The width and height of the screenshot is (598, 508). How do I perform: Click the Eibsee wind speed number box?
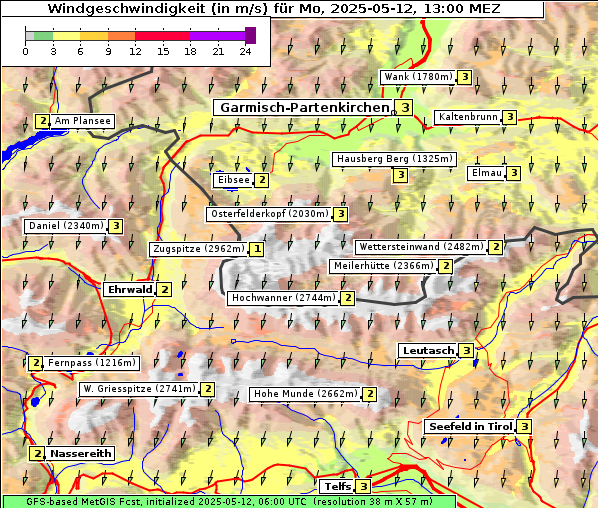click(x=262, y=180)
